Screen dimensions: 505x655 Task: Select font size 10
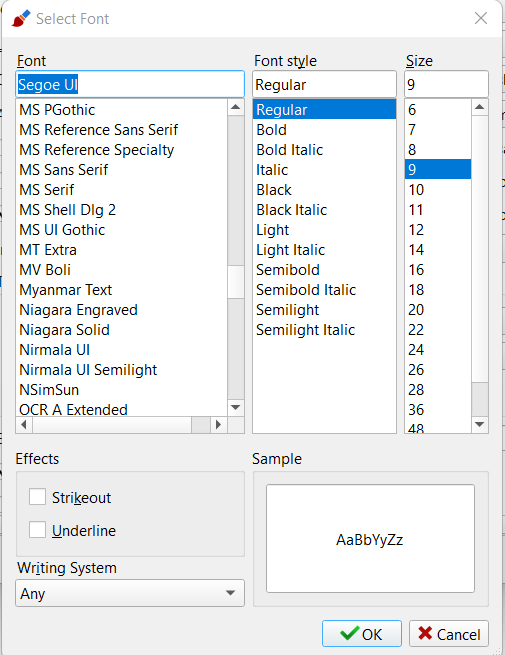pos(438,190)
